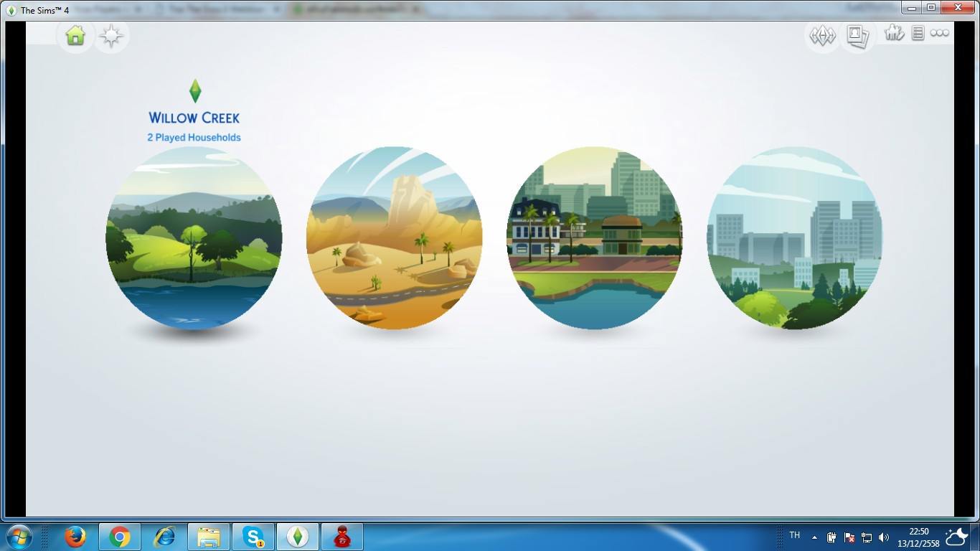Image resolution: width=980 pixels, height=551 pixels.
Task: Open Skype from the taskbar
Action: (x=253, y=537)
